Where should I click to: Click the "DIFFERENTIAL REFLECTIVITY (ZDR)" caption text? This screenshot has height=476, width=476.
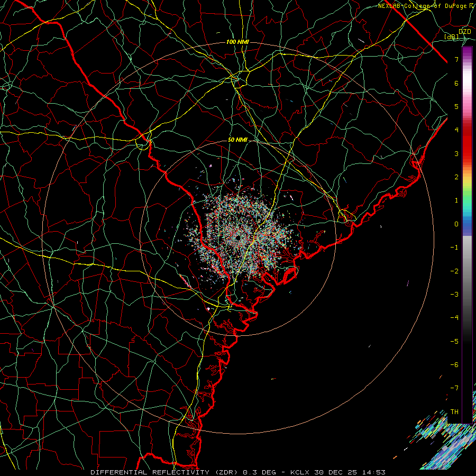pyautogui.click(x=165, y=472)
